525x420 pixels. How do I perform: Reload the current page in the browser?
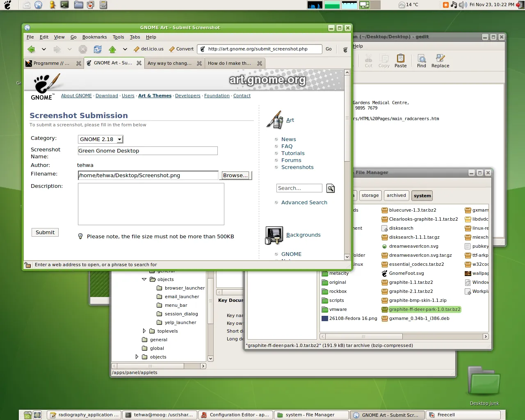(98, 49)
